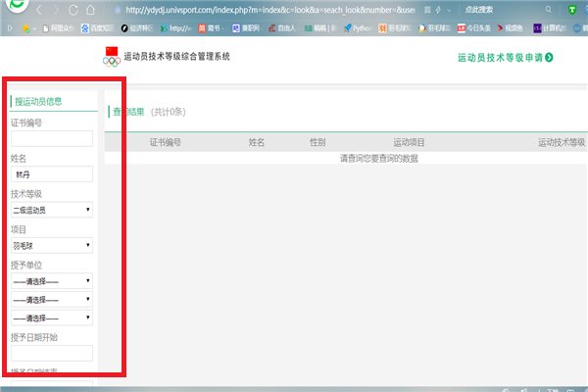Open the yellow favorites star bookmark icon
Image resolution: width=588 pixels, height=392 pixels.
pos(25,28)
